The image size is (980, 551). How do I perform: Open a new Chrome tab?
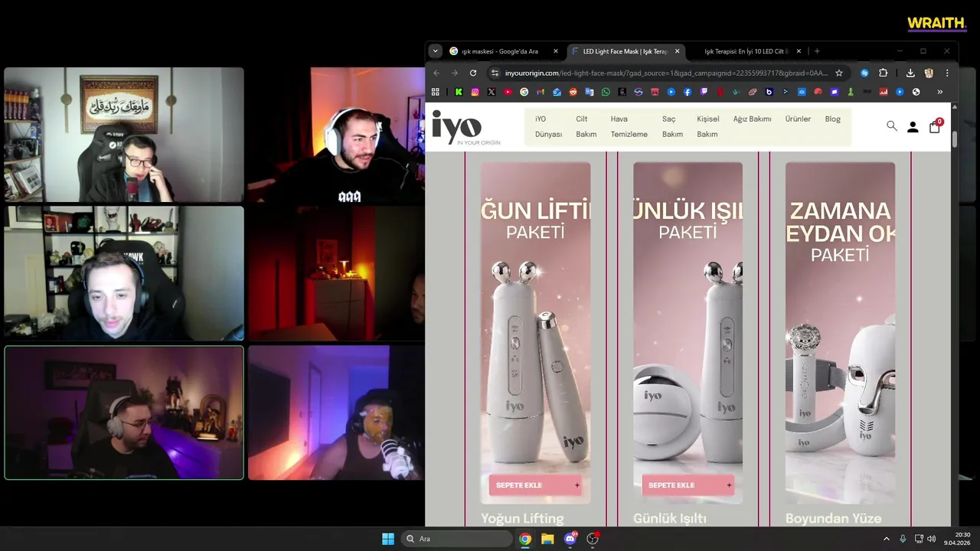point(817,51)
